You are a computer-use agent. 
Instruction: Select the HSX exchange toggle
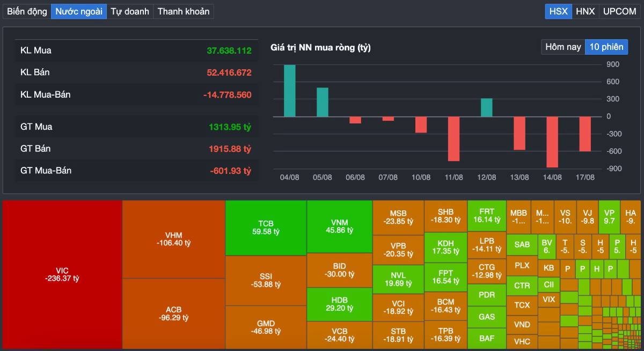pyautogui.click(x=559, y=11)
